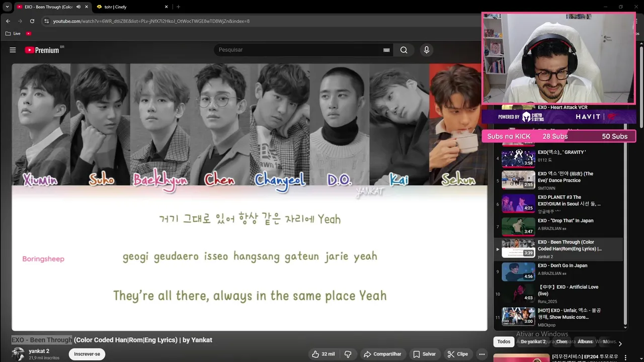644x362 pixels.
Task: Switch to the tohr | Cinefy tab
Action: coord(132,7)
